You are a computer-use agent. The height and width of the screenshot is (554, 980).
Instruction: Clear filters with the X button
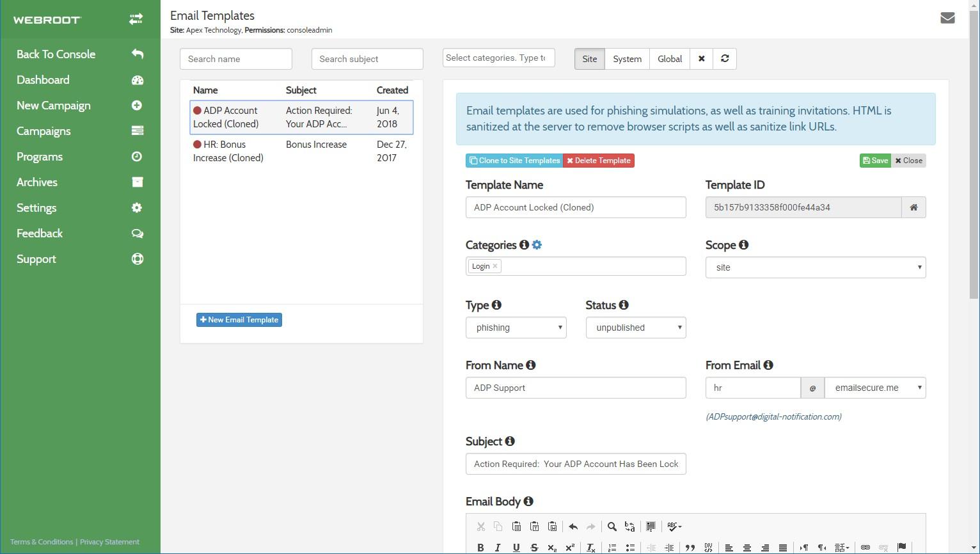(701, 59)
